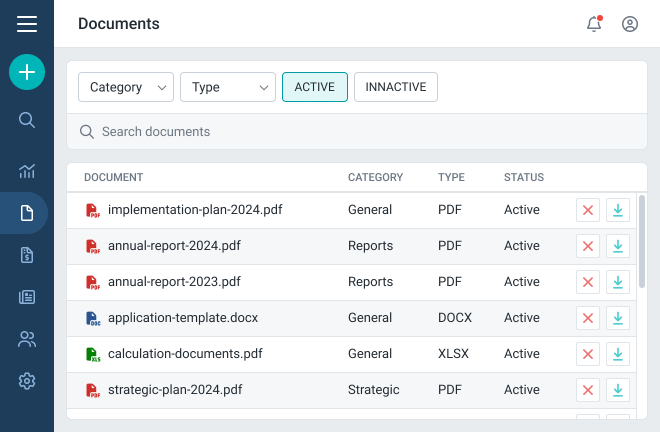Viewport: 660px width, 432px height.
Task: Download annual-report-2024.pdf
Action: (618, 246)
